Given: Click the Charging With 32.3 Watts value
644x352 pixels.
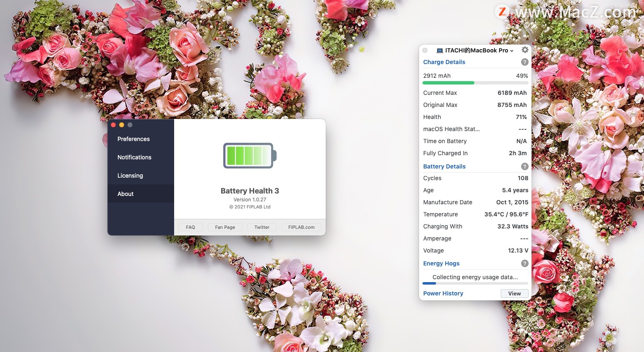Looking at the screenshot, I should click(513, 226).
